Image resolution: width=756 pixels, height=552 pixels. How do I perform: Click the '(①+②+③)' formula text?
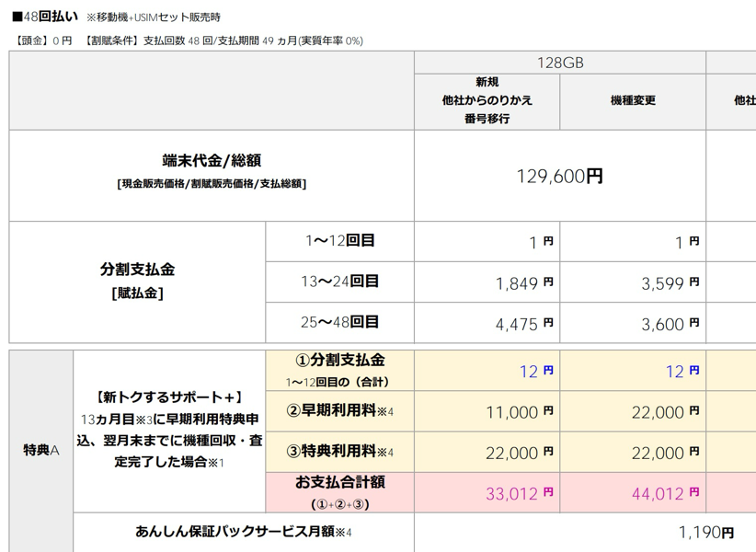pyautogui.click(x=340, y=504)
